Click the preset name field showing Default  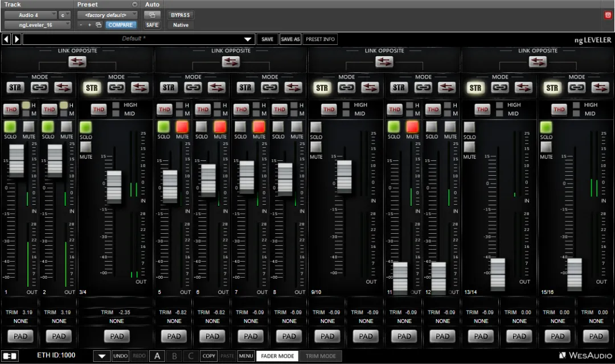(x=133, y=39)
